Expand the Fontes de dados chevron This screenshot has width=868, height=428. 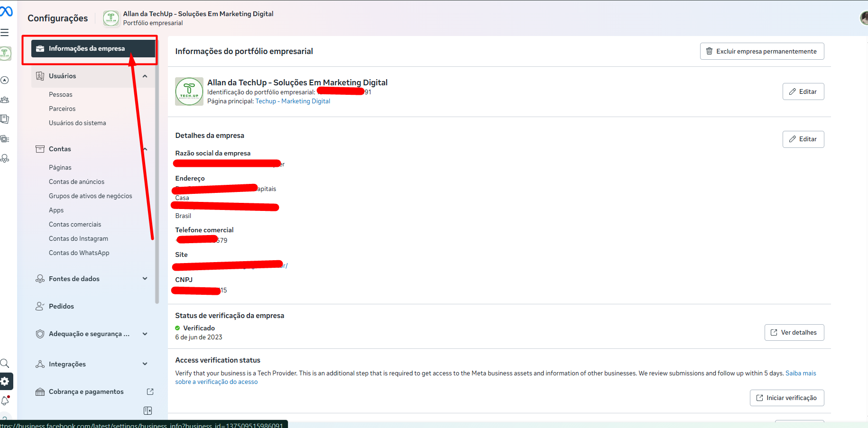(145, 279)
